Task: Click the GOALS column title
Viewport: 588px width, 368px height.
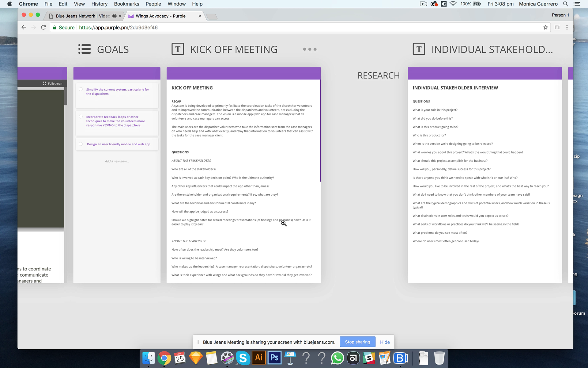Action: tap(113, 49)
